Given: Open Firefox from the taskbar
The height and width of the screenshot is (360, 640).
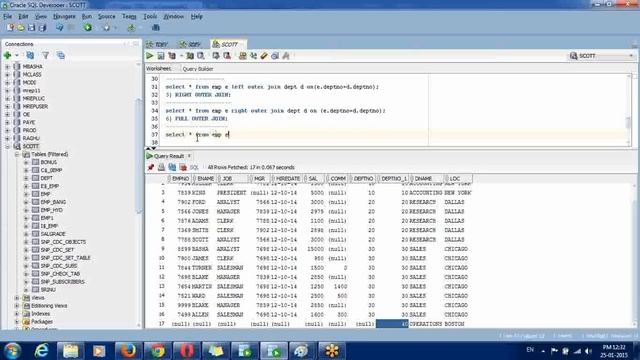Looking at the screenshot, I should pos(128,351).
